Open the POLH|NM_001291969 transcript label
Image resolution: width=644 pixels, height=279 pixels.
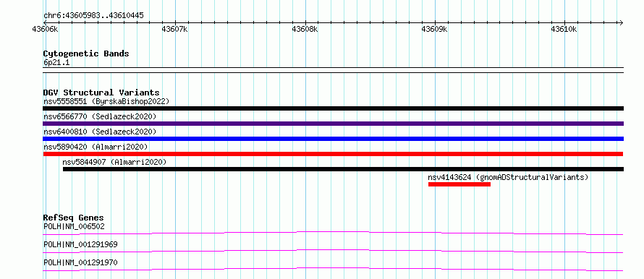pyautogui.click(x=80, y=244)
